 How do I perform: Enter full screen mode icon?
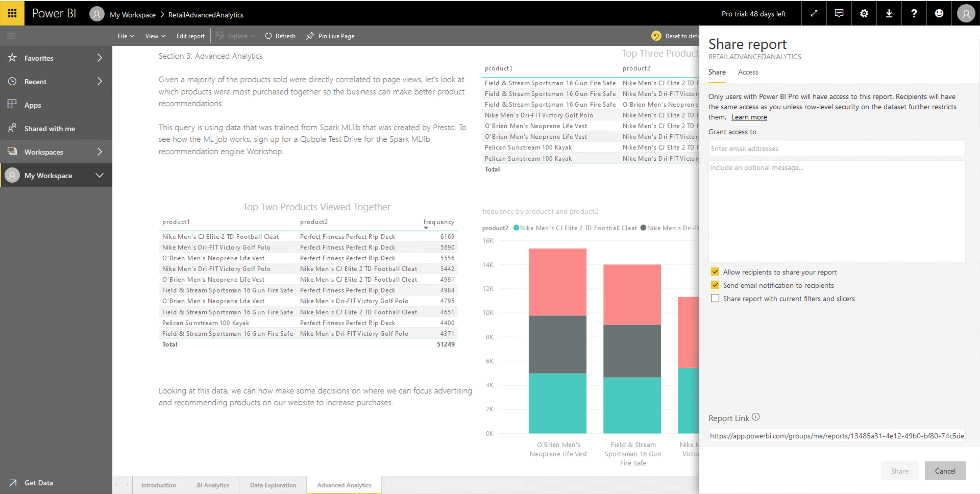(814, 14)
